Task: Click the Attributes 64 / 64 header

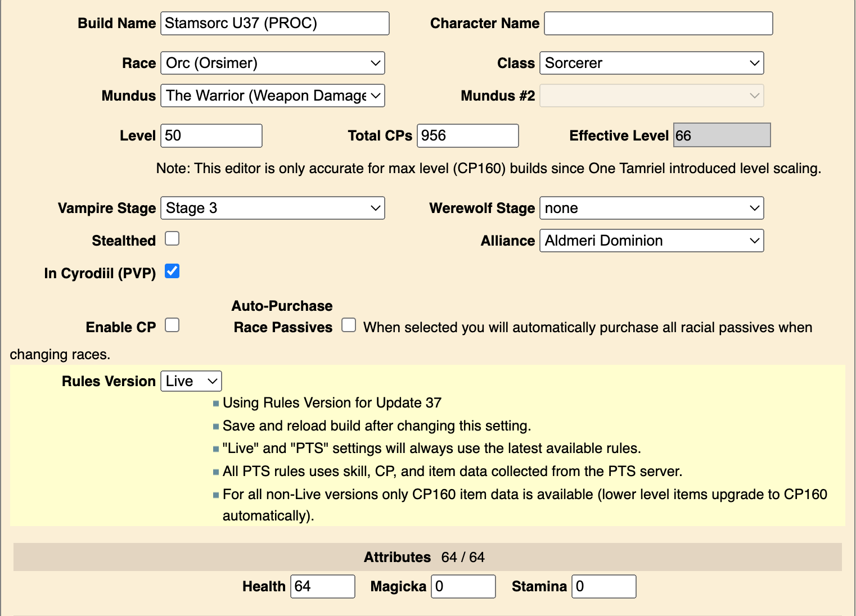Action: tap(427, 557)
